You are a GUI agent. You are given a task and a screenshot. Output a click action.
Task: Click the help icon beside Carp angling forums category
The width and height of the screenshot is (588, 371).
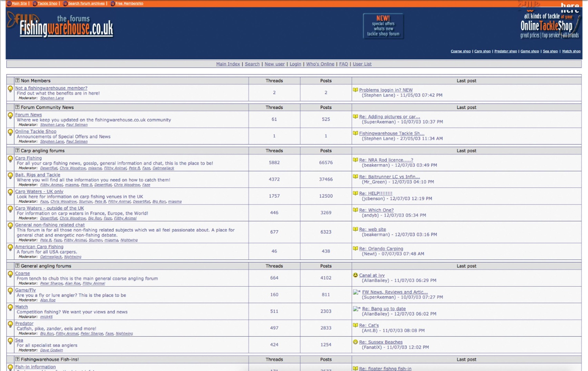17,150
